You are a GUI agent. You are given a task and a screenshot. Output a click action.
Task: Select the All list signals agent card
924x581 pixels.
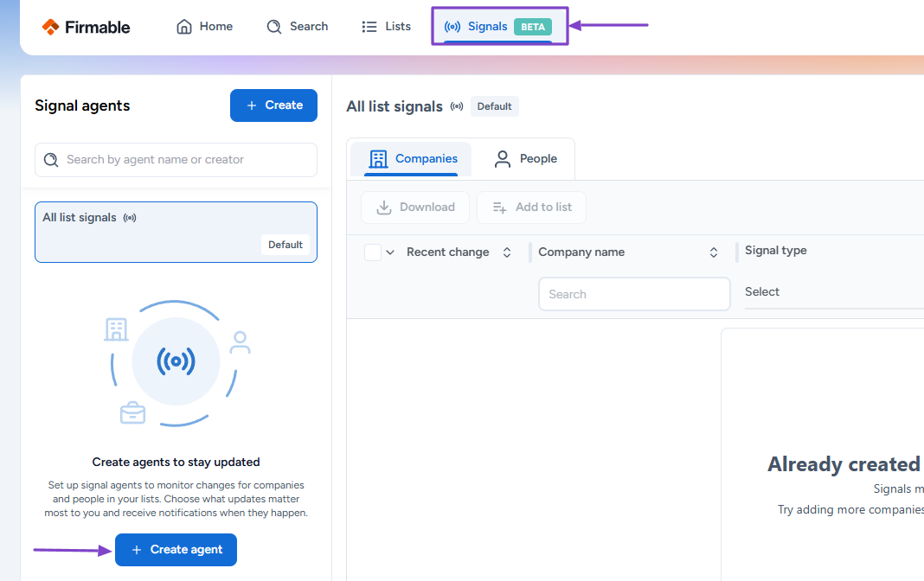tap(176, 232)
